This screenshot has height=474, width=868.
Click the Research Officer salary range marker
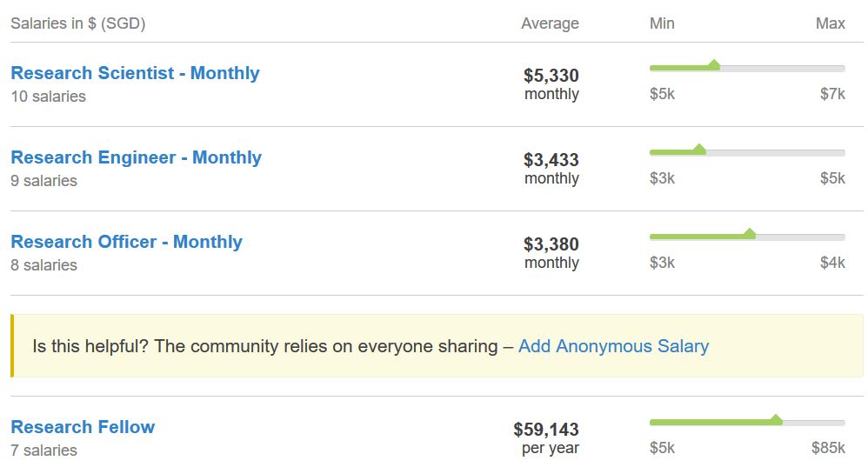point(750,234)
